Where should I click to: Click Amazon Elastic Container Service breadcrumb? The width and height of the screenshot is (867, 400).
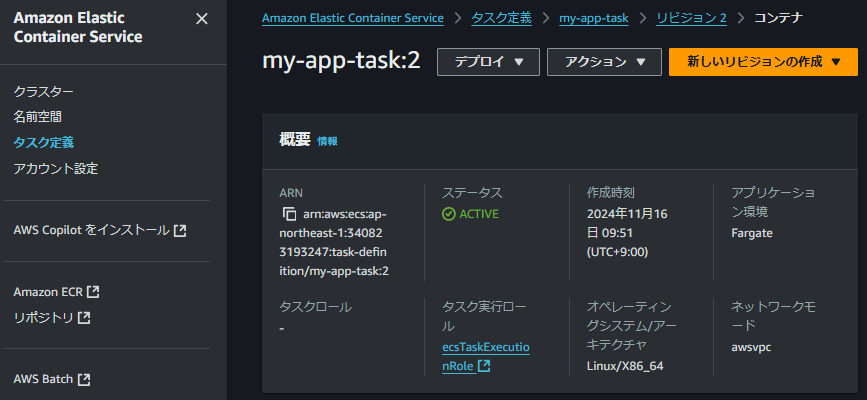pos(353,18)
